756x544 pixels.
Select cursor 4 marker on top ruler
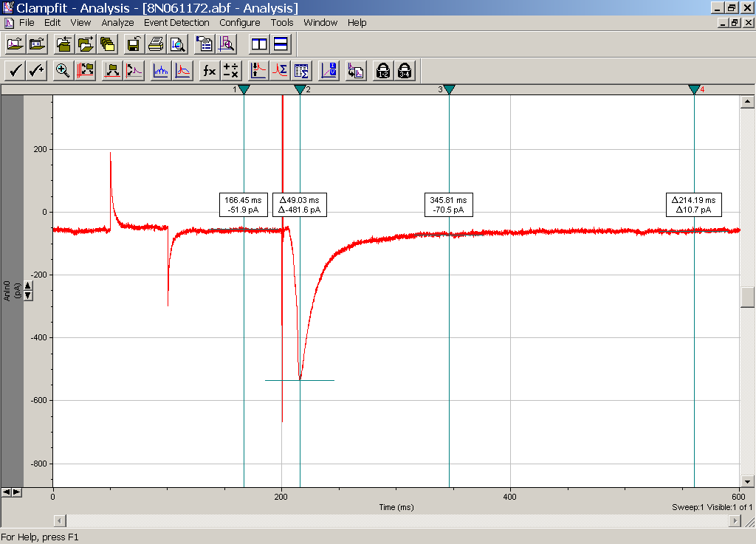point(694,89)
